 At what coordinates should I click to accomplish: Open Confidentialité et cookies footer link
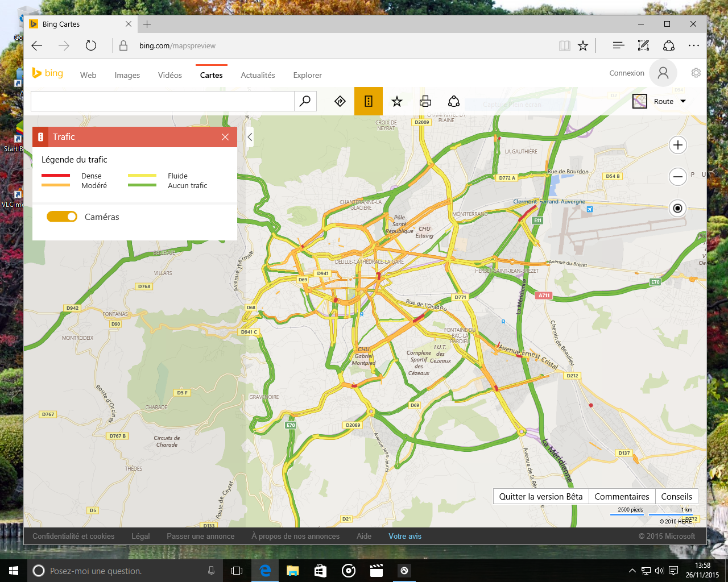tap(73, 536)
